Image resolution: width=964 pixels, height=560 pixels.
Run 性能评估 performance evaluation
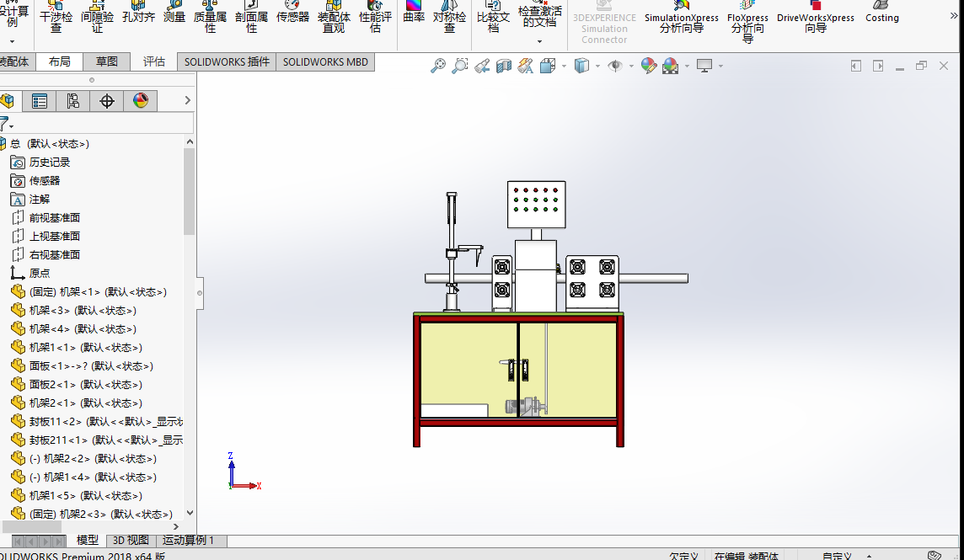[x=375, y=16]
